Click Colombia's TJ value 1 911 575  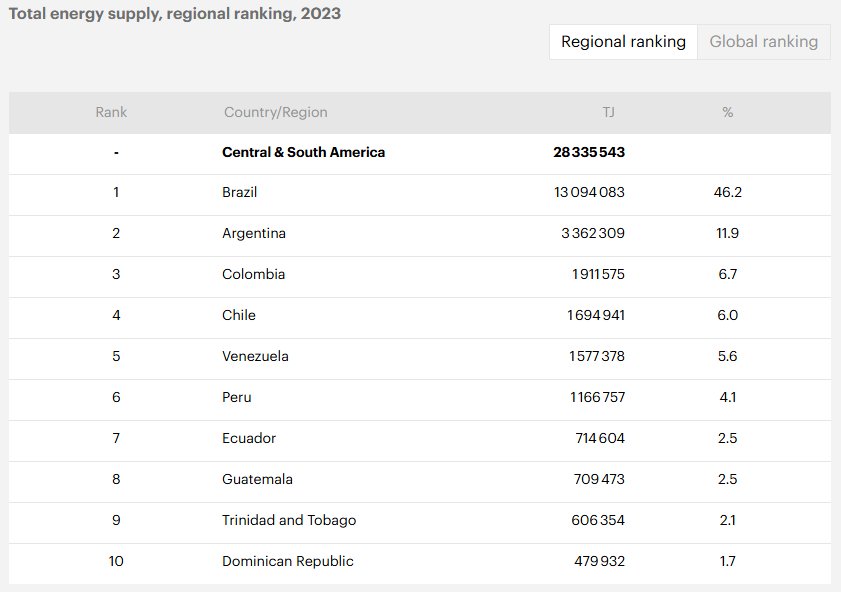(598, 274)
